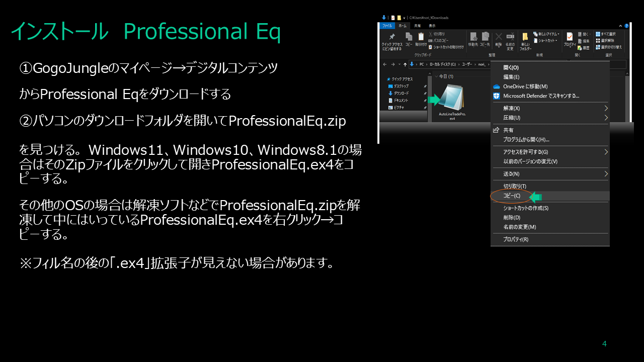Screen dimensions: 644x362
Task: Choose Properties (プロパティ) in the context menu
Action: click(x=550, y=239)
